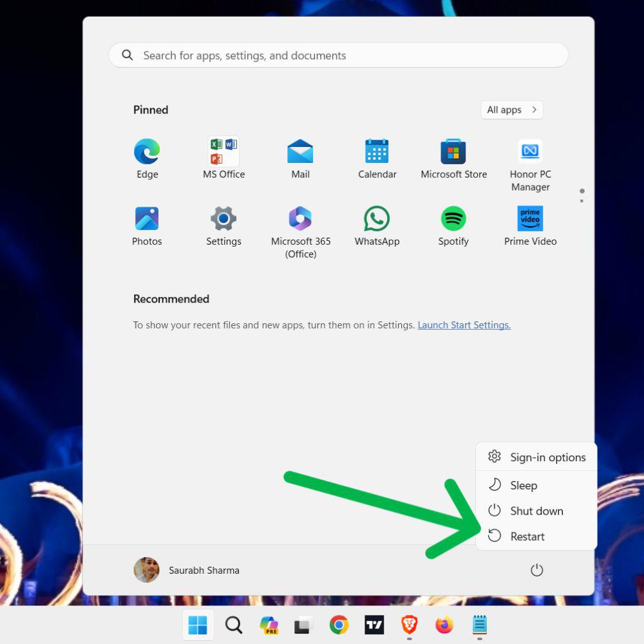Click the Windows Start button on taskbar

pos(198,625)
